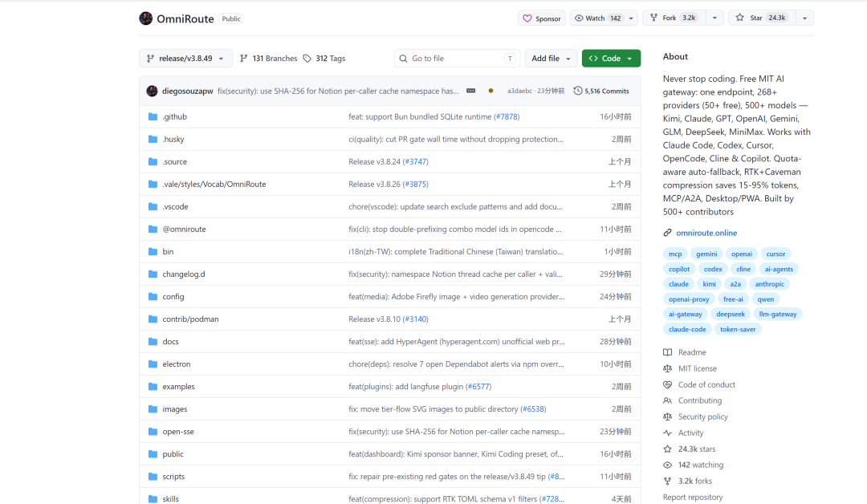Open pull request #7878 link
Screen dimensions: 867x504
point(507,116)
